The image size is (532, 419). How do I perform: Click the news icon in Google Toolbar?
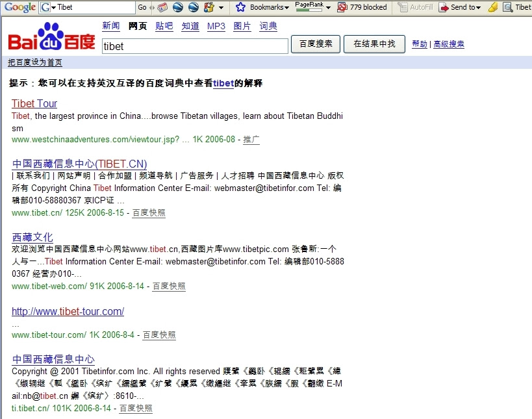[x=162, y=7]
